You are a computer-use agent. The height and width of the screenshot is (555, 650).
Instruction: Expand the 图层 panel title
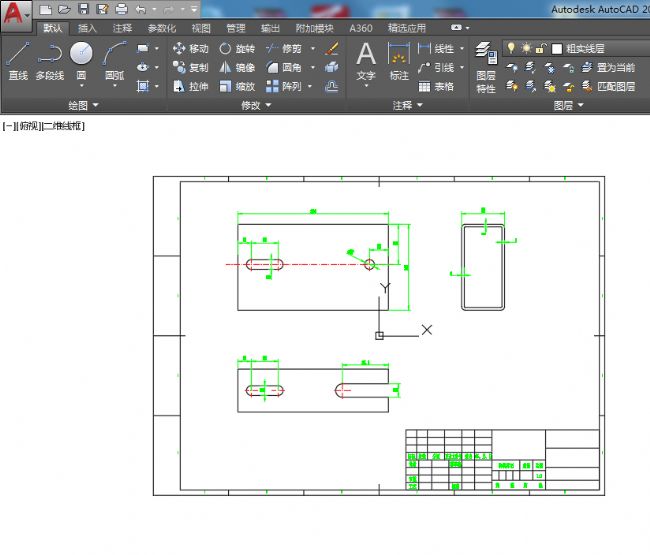tap(568, 105)
